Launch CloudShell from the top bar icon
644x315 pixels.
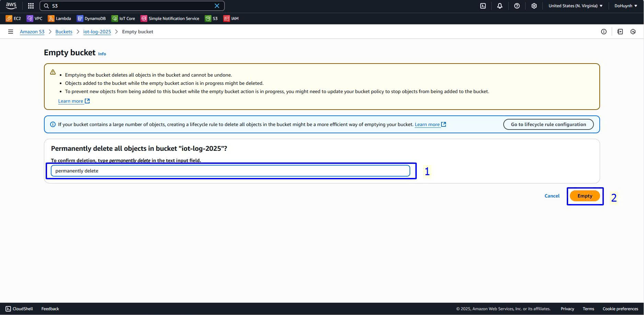[483, 6]
